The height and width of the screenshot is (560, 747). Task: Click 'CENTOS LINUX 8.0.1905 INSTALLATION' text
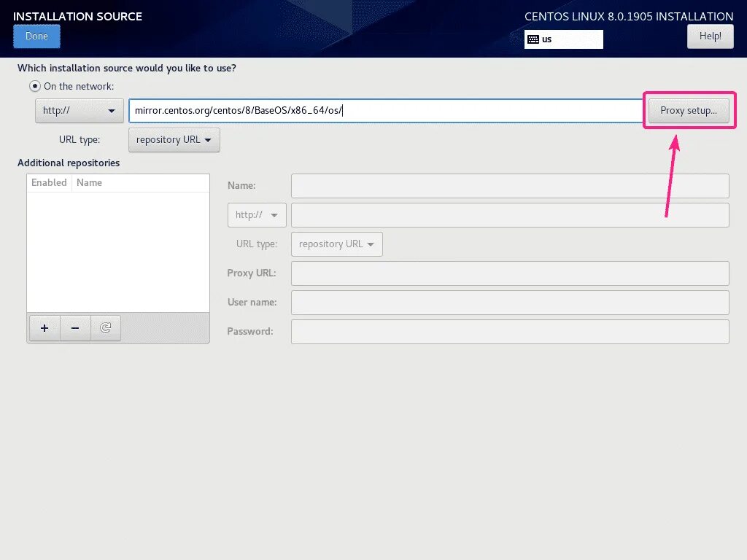[629, 16]
